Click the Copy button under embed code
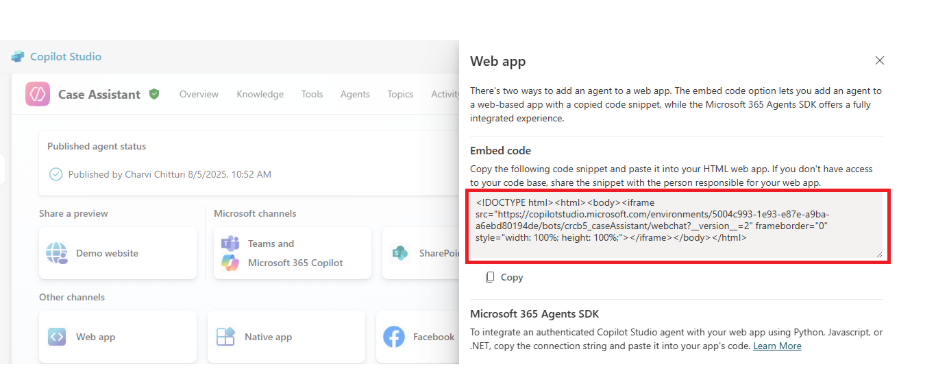 [504, 277]
